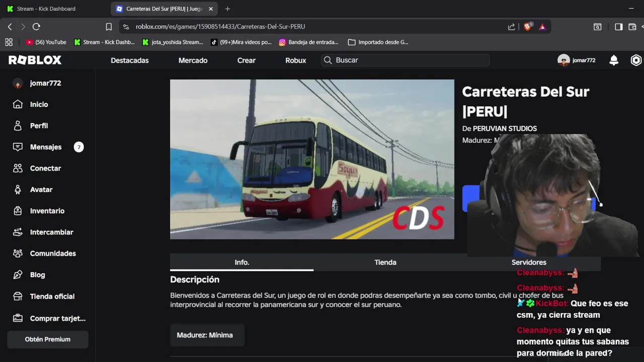Screen dimensions: 644x362
Task: Open Stream - Kick Dashb... bookmark
Action: click(x=105, y=42)
